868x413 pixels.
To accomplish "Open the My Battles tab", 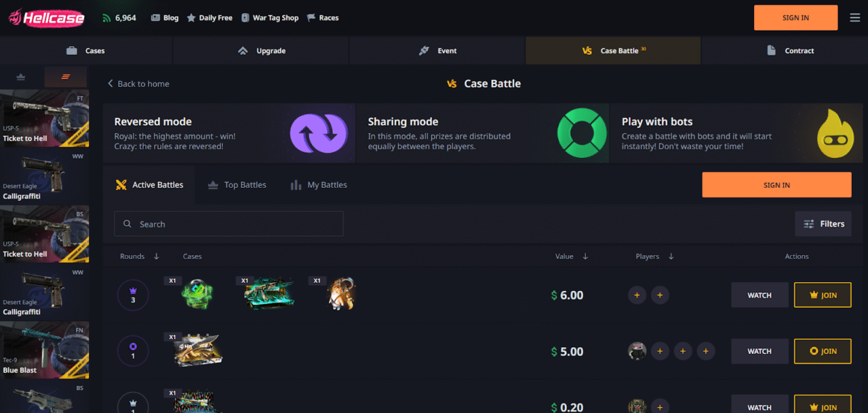I will tap(319, 185).
